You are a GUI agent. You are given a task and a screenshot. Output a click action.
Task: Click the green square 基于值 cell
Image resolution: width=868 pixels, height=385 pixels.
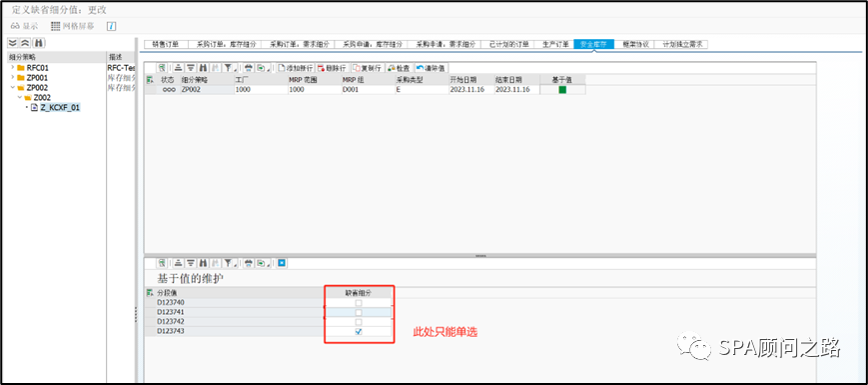(562, 90)
